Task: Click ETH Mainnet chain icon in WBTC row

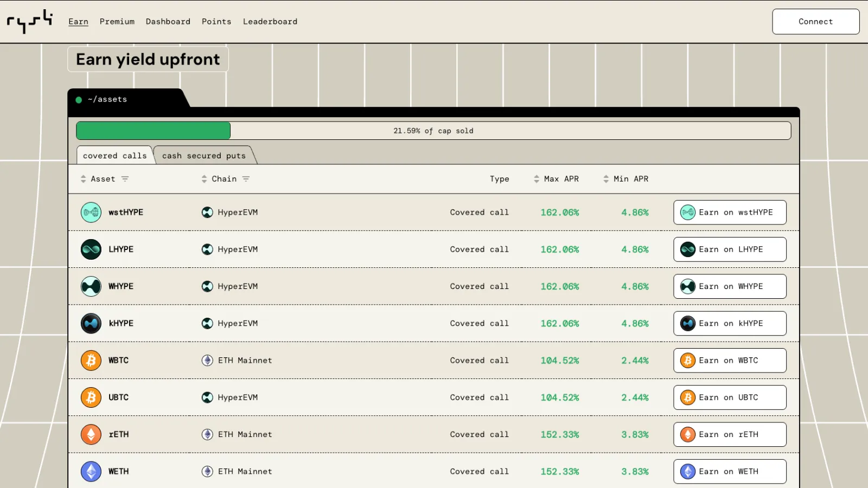Action: pyautogui.click(x=207, y=361)
